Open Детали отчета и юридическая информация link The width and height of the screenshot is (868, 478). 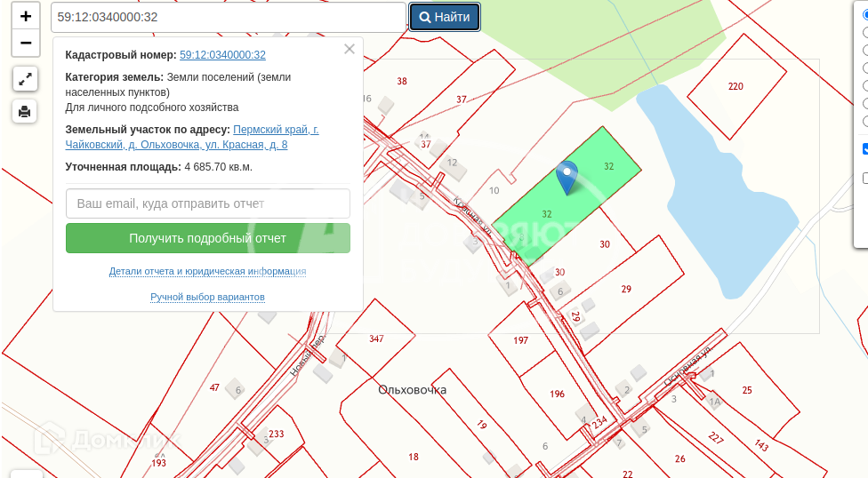[x=207, y=271]
